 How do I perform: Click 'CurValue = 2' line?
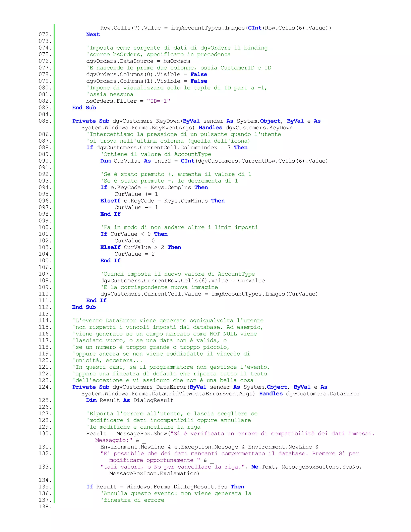pyautogui.click(x=135, y=254)
